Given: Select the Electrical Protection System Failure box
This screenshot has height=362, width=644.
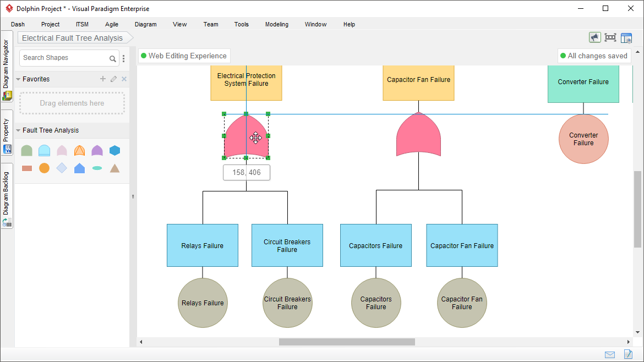Looking at the screenshot, I should [x=247, y=83].
